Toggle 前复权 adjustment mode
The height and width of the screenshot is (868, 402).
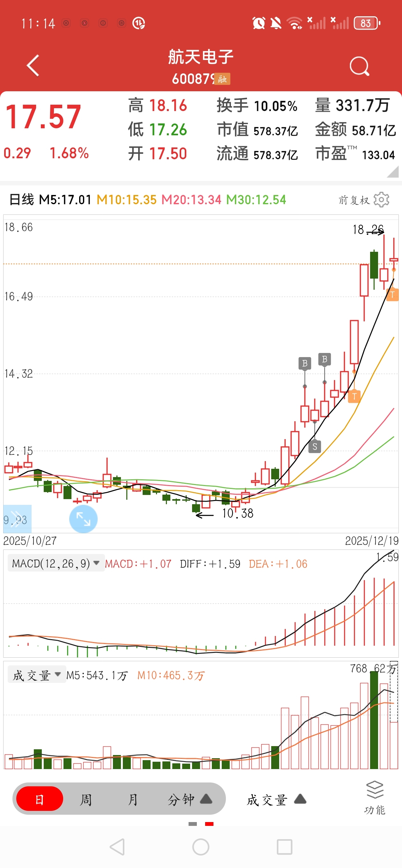(354, 200)
